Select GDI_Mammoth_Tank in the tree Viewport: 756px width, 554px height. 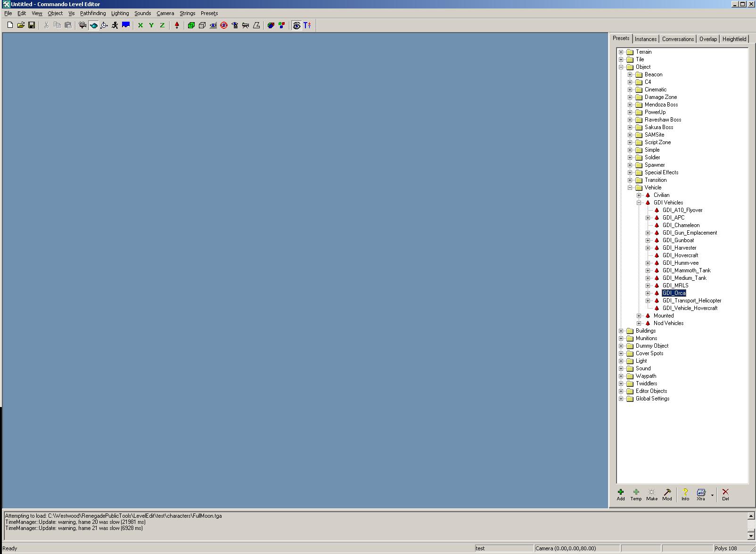click(x=686, y=270)
